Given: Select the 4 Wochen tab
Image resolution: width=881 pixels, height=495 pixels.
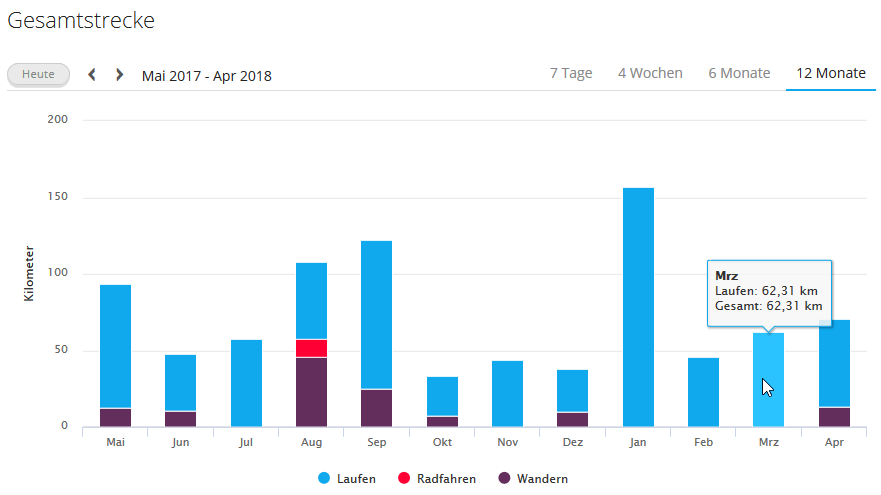Looking at the screenshot, I should [650, 73].
